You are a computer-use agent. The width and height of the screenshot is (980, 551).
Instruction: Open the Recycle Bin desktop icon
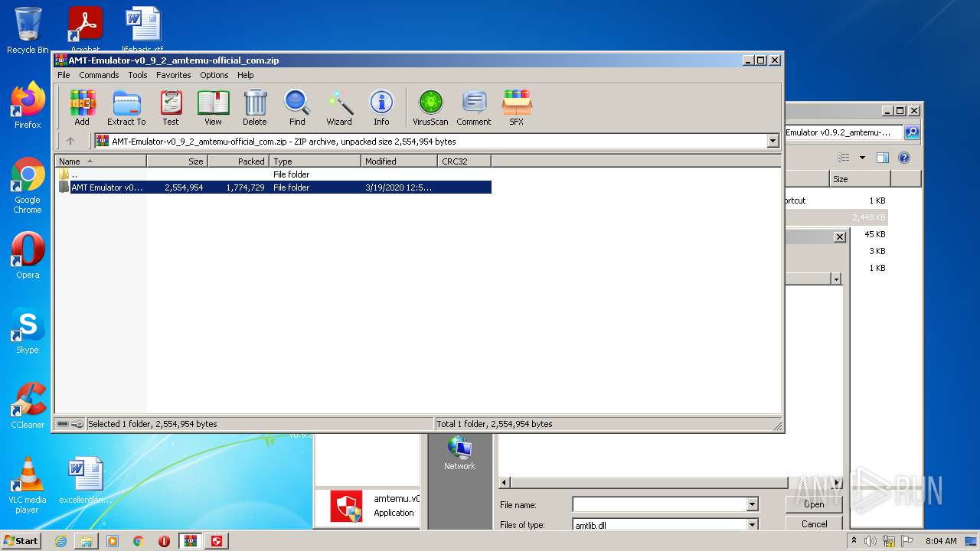tap(28, 31)
